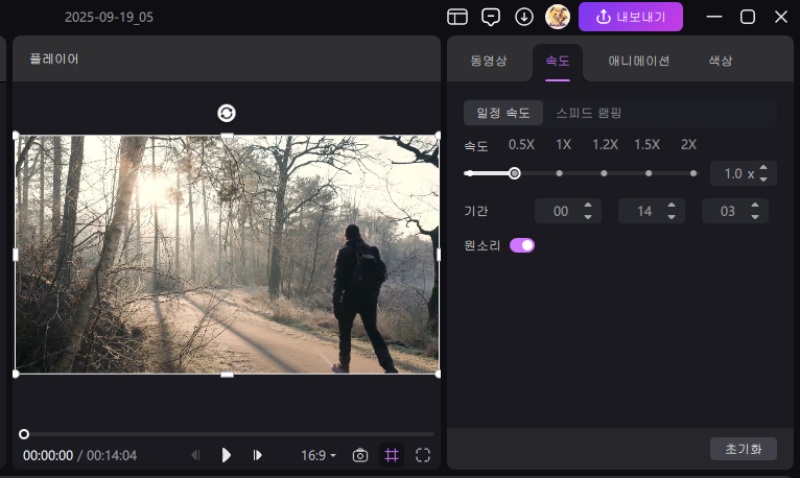Step to the next frame
Screen dimensions: 800x478
(257, 455)
